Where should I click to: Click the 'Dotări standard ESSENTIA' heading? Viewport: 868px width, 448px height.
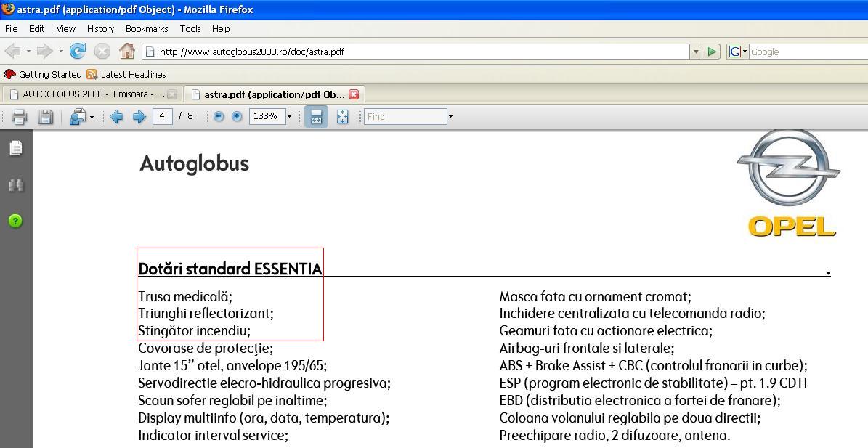pyautogui.click(x=230, y=269)
